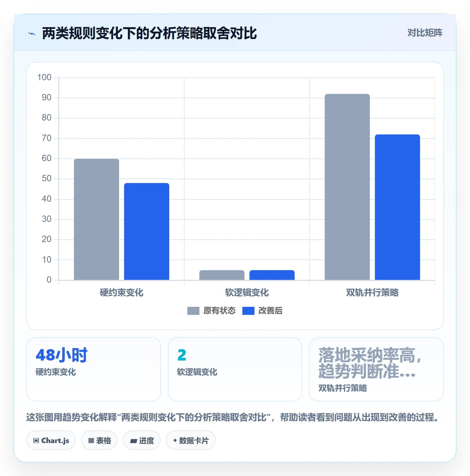The image size is (470, 476).
Task: Click the 48小时 value in the first card
Action: click(x=61, y=355)
